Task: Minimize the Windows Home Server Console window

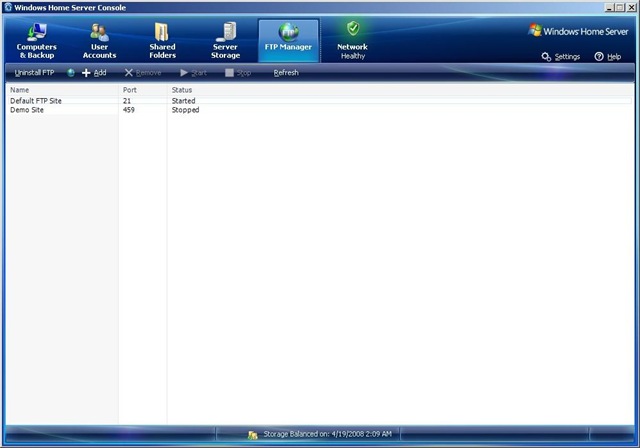Action: pyautogui.click(x=609, y=7)
